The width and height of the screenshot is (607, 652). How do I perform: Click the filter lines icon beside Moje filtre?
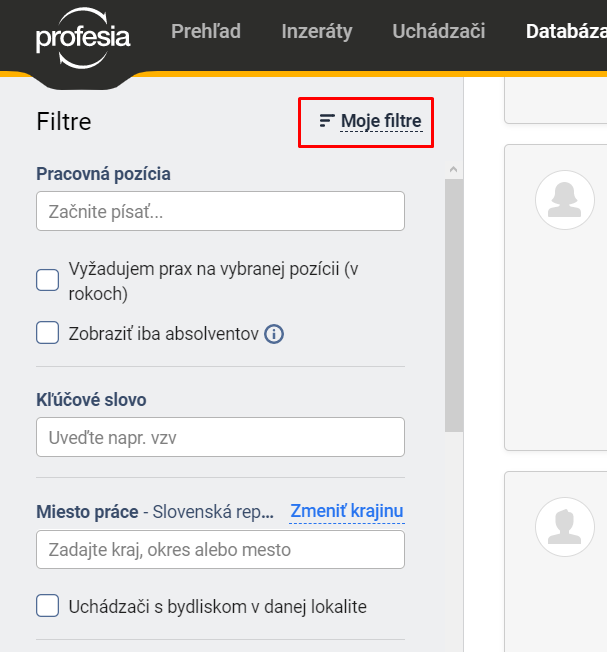pos(327,121)
